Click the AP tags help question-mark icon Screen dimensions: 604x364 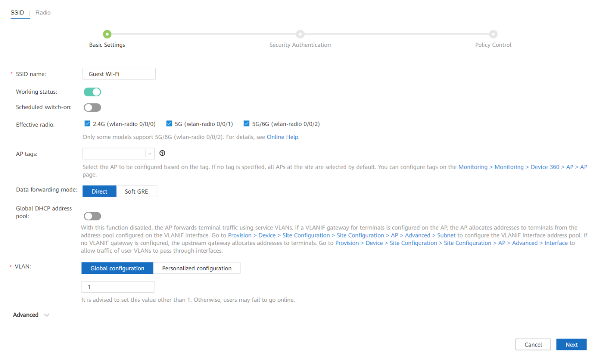[x=162, y=153]
